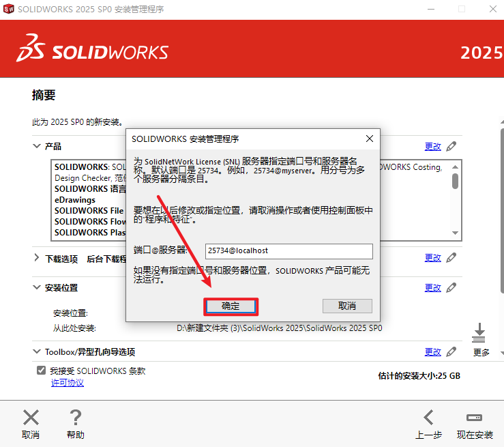Open the 许可协议 link
Screen dimensions: 504x447
pos(68,383)
